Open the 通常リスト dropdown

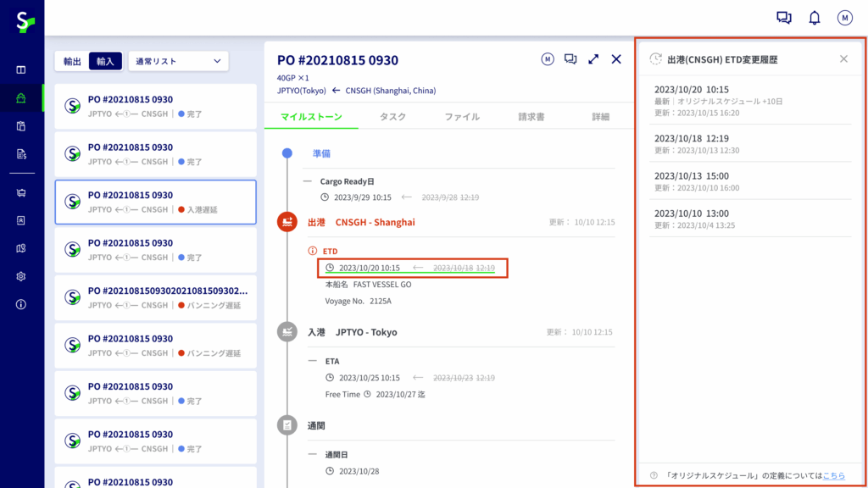click(x=178, y=61)
